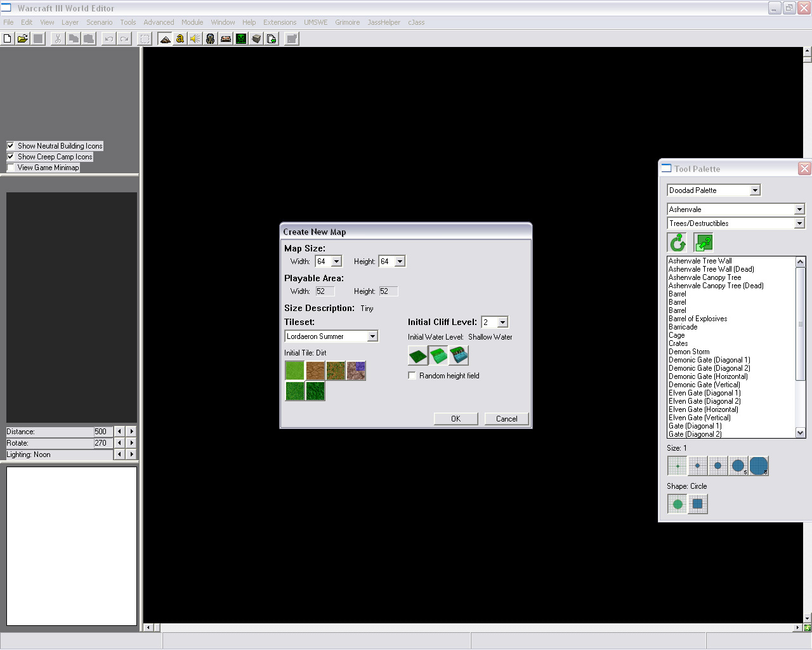Viewport: 812px width, 650px height.
Task: Open the Object Editor helmet icon
Action: click(211, 39)
